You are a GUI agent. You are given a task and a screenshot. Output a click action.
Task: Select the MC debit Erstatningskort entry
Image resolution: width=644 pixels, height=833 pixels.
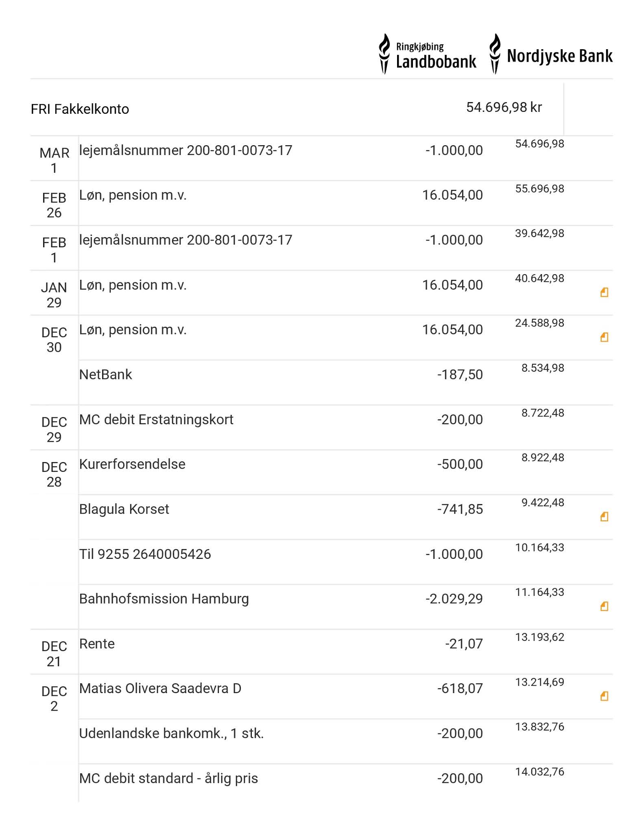pyautogui.click(x=156, y=419)
